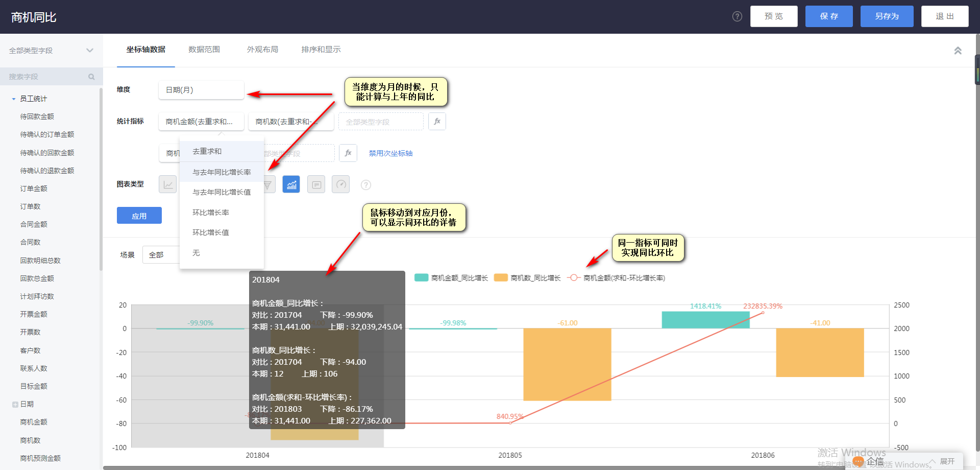Viewport: 980px width, 470px height.
Task: Select 回款明细总数 field
Action: coord(40,261)
